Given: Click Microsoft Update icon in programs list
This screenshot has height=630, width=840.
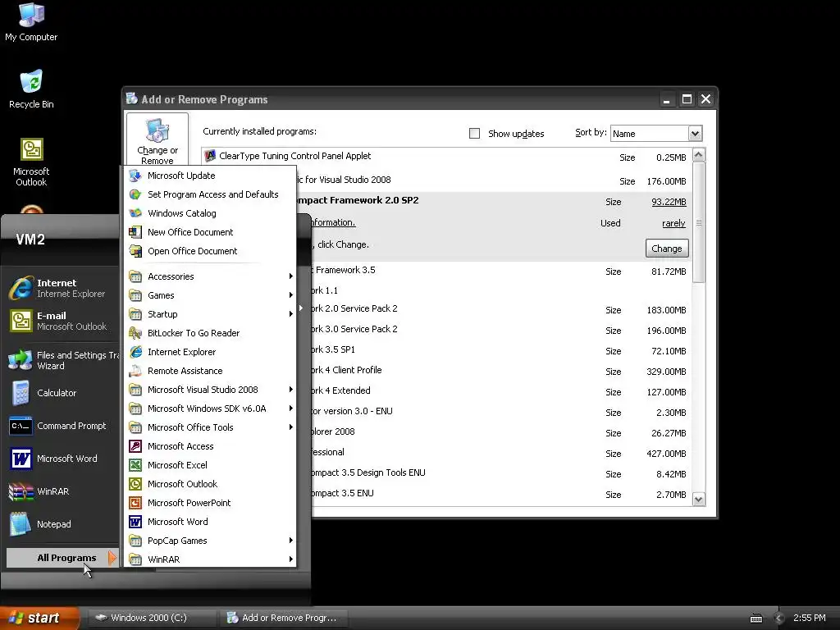Looking at the screenshot, I should click(x=135, y=176).
